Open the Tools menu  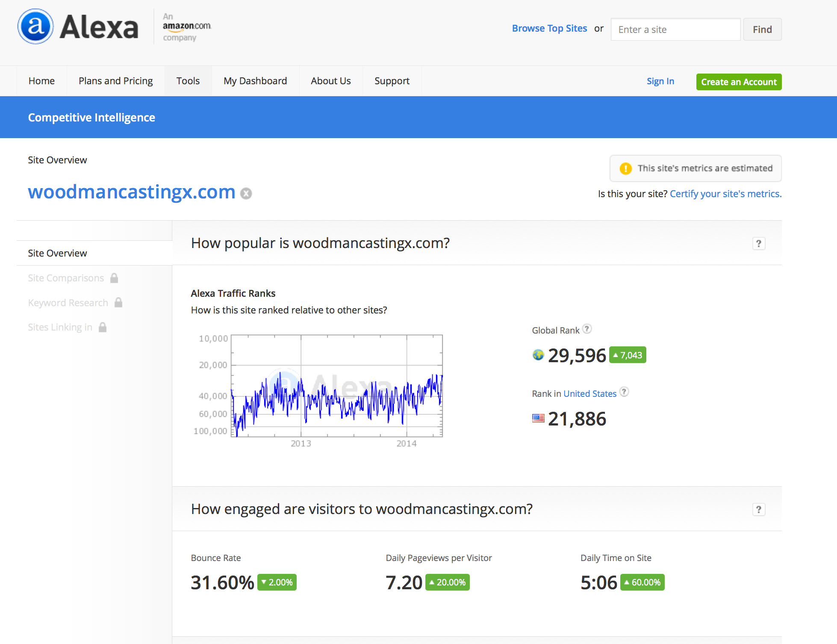[x=188, y=81]
